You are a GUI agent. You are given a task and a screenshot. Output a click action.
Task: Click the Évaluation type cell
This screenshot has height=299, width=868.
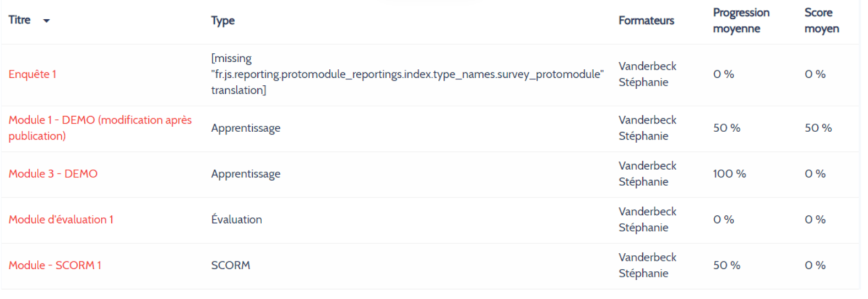[x=237, y=219]
